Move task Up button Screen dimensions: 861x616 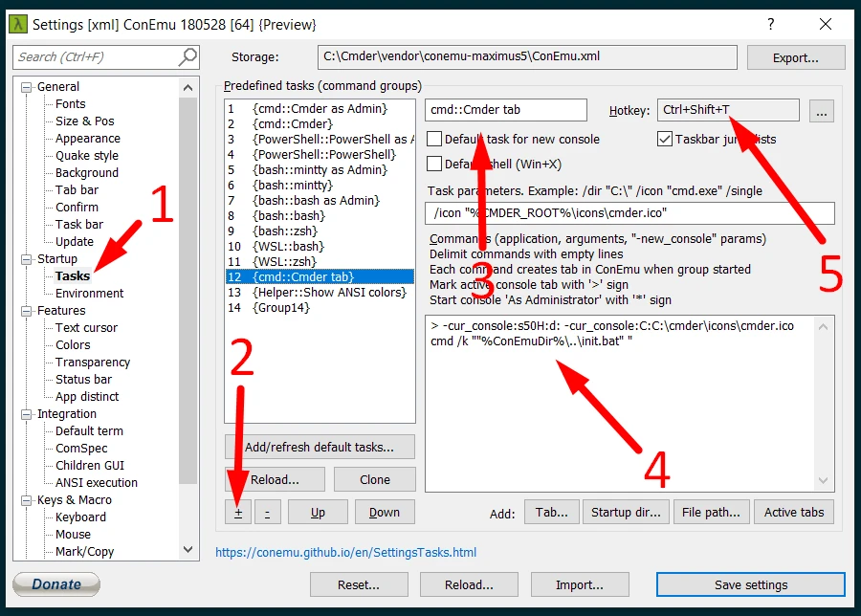318,513
